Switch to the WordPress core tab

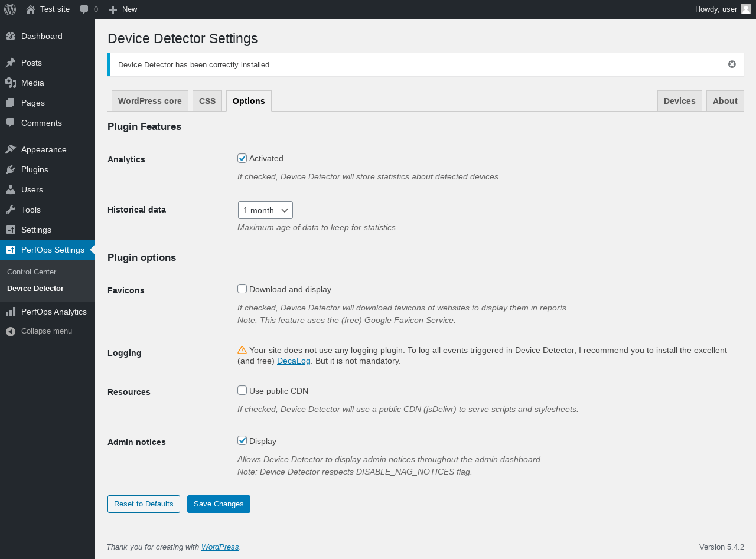tap(150, 101)
